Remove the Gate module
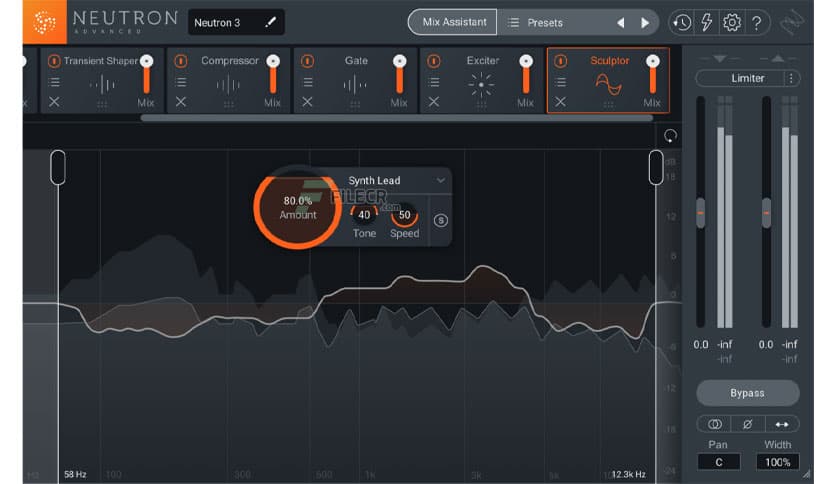The height and width of the screenshot is (484, 836). point(308,102)
